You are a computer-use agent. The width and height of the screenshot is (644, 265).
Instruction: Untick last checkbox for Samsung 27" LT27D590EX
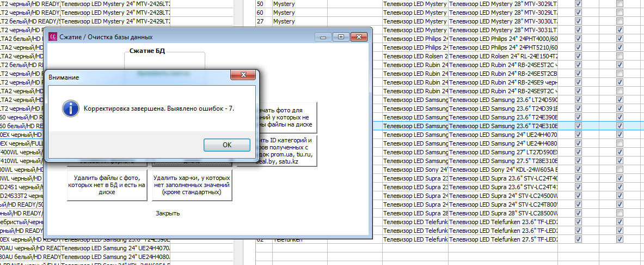620,152
